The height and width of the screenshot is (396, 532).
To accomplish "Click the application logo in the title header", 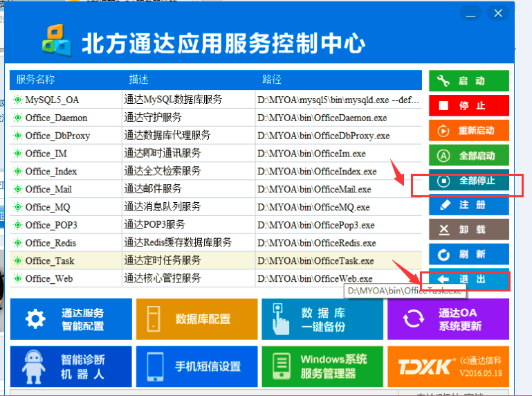I will [x=57, y=40].
